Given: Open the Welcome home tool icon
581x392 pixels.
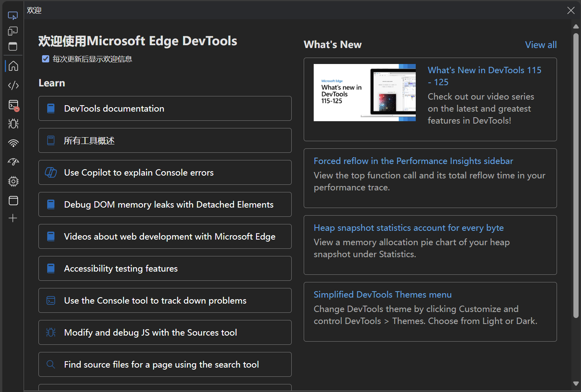Looking at the screenshot, I should (x=13, y=66).
